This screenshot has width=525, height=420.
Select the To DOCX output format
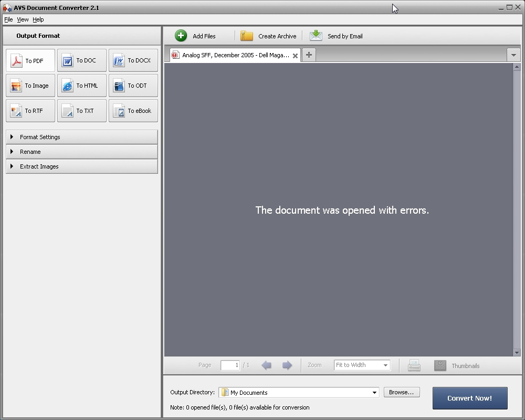[133, 60]
